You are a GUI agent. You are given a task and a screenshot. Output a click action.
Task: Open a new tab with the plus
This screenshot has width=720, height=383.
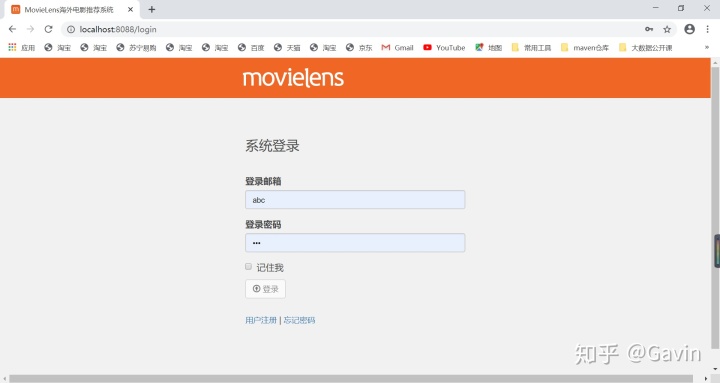152,9
